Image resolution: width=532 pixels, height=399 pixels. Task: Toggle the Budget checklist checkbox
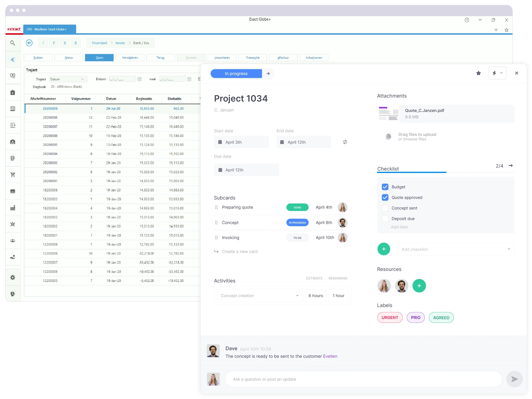click(x=385, y=186)
